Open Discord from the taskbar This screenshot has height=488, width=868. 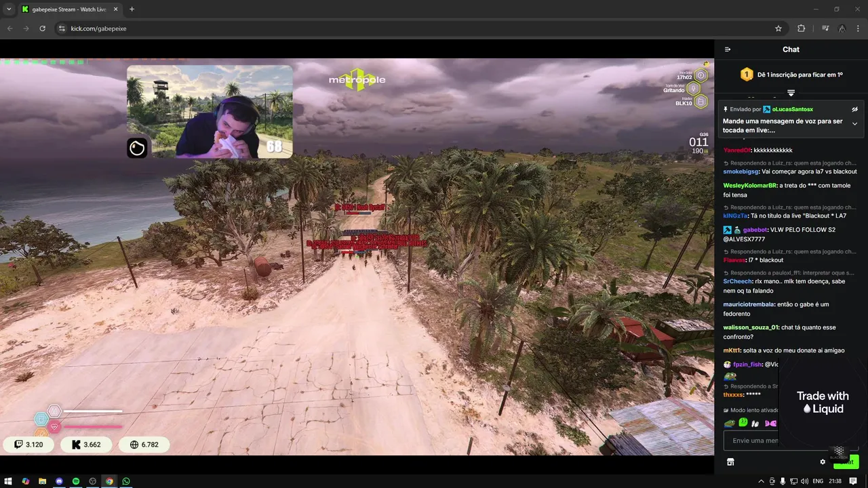(59, 481)
